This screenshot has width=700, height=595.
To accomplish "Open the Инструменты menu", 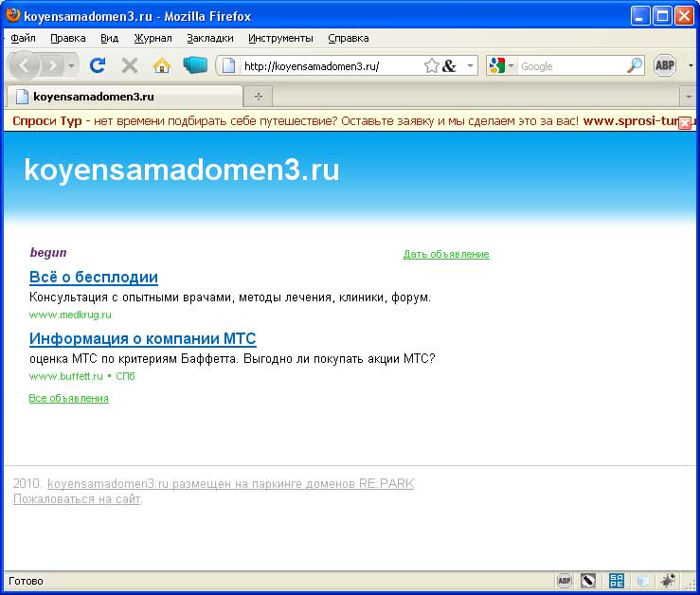I will click(x=280, y=38).
